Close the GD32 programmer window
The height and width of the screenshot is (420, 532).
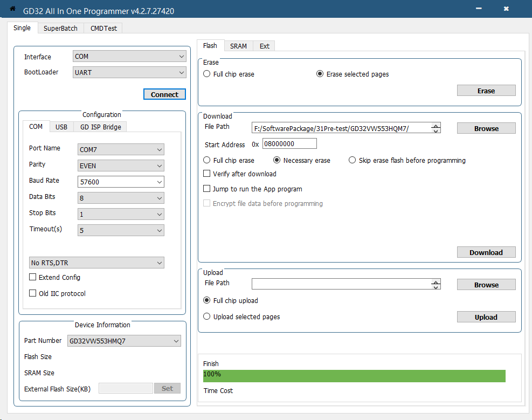pos(506,9)
